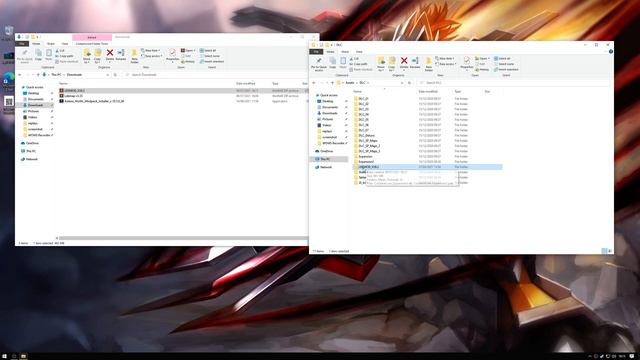The width and height of the screenshot is (640, 360).
Task: Click Copy path in DLC window ribbon
Action: point(359,64)
